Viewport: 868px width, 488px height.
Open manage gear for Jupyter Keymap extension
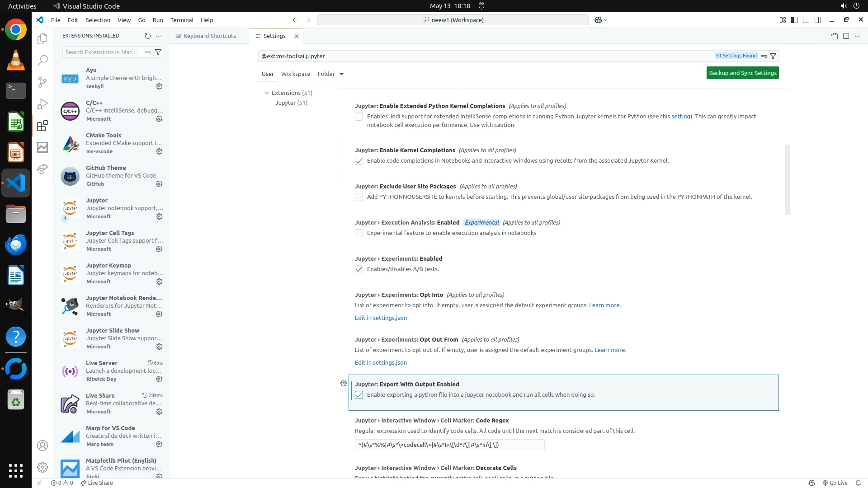[159, 282]
